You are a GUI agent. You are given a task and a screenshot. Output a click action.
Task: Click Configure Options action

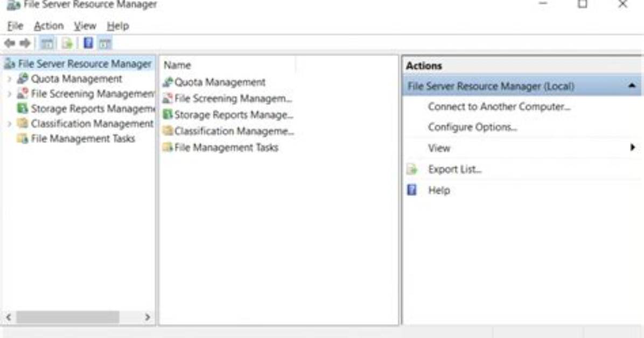click(x=472, y=128)
